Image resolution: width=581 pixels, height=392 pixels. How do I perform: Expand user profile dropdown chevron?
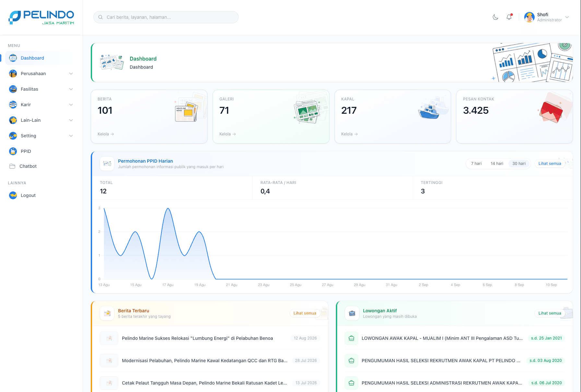[567, 17]
